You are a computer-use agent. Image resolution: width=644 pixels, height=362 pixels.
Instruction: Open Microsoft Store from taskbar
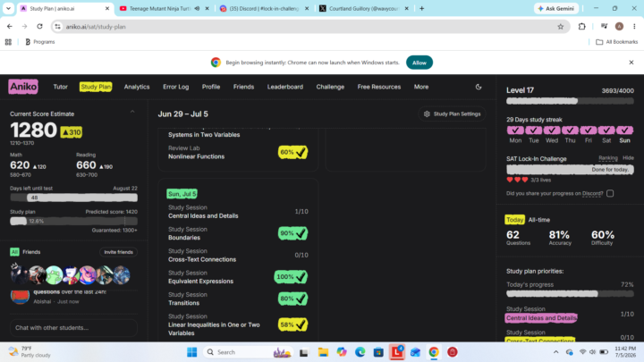(x=378, y=352)
